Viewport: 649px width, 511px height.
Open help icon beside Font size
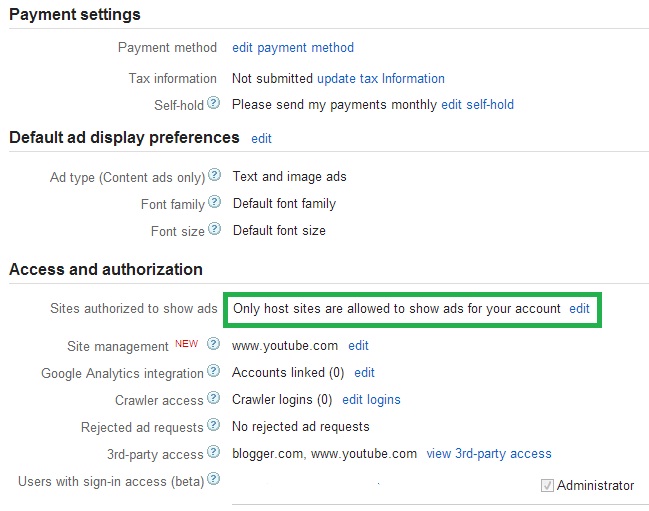[214, 230]
